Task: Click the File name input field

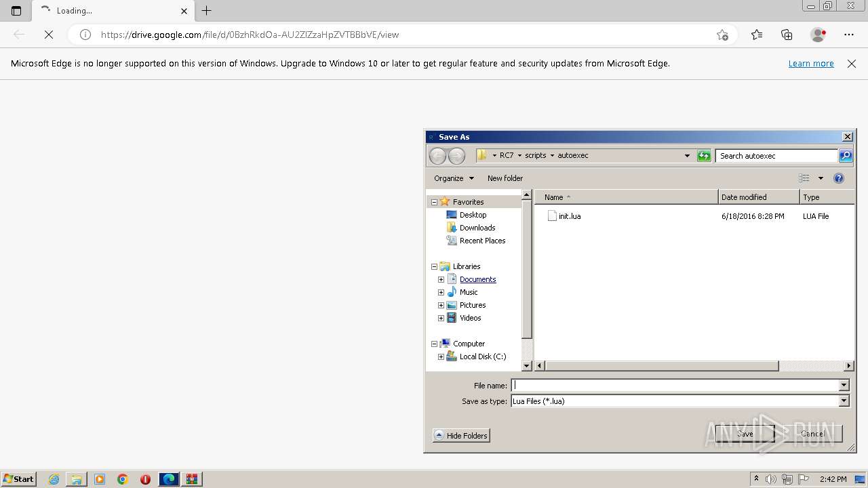Action: pos(675,385)
